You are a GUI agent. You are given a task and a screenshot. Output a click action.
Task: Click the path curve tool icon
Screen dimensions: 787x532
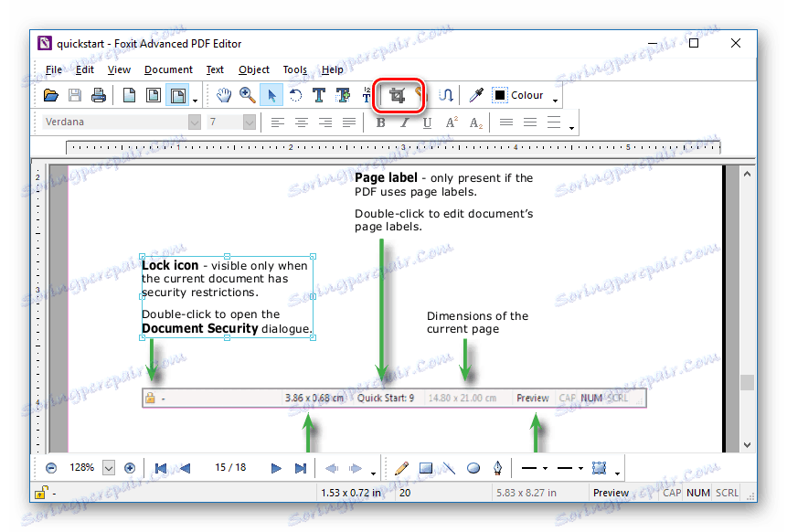click(446, 95)
